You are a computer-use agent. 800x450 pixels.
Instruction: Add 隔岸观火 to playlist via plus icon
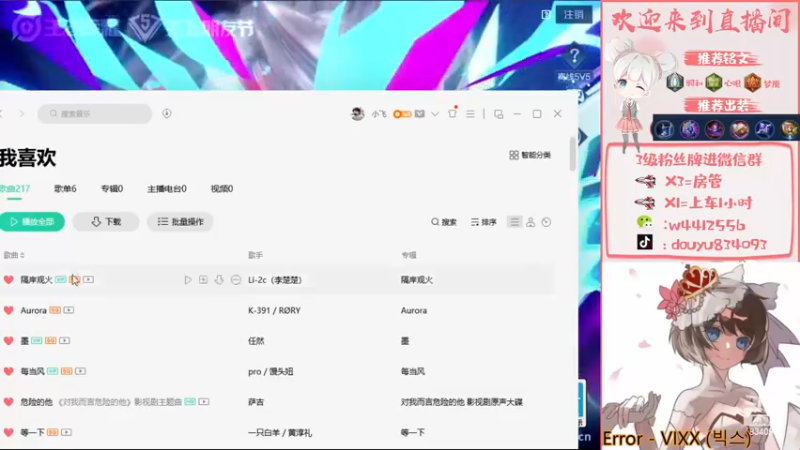(203, 280)
